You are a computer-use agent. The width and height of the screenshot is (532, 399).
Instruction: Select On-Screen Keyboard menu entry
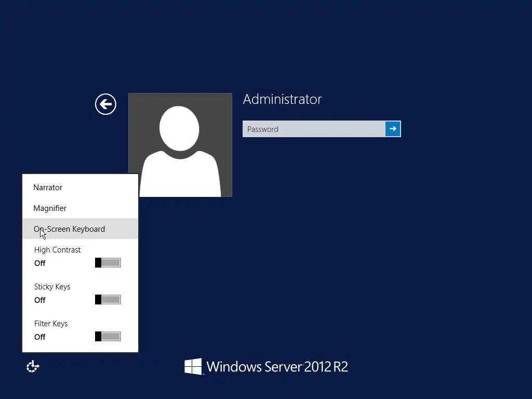80,229
